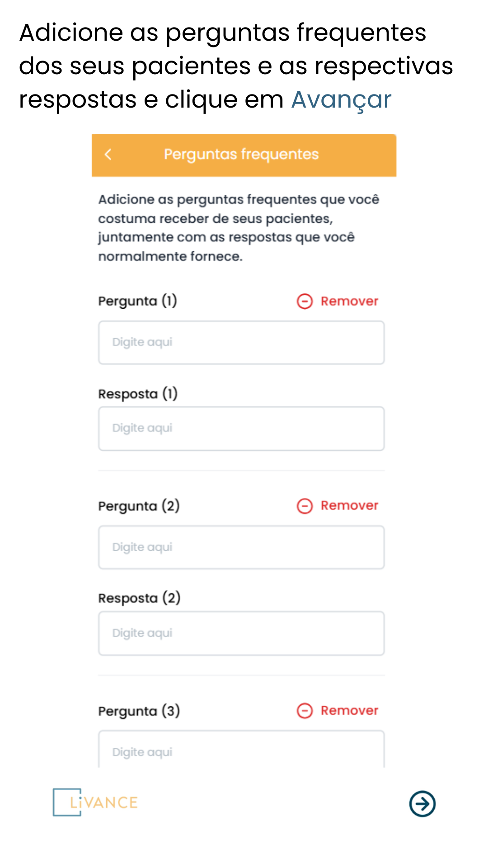The height and width of the screenshot is (868, 488).
Task: Click the Perguntas frequentes header title
Action: pos(241,155)
